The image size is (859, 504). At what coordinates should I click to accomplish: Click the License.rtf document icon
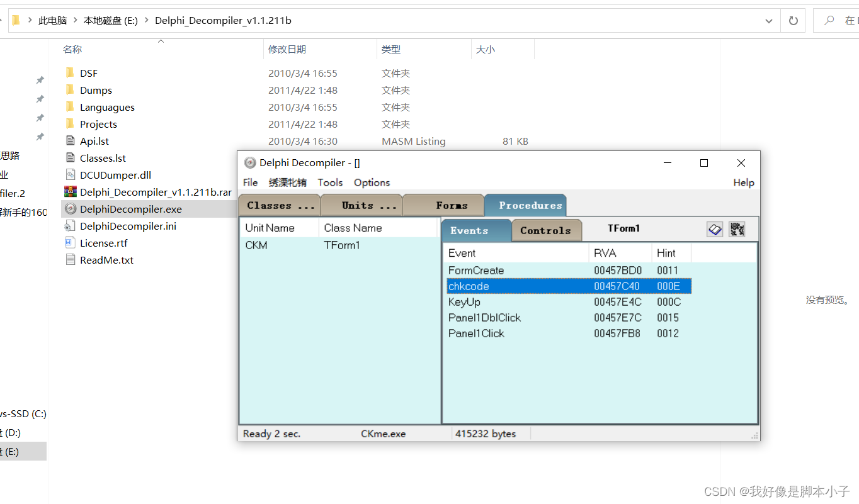(x=70, y=243)
